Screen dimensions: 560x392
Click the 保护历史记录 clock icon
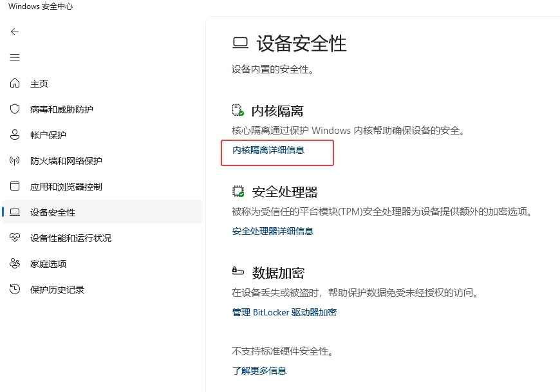click(x=15, y=289)
